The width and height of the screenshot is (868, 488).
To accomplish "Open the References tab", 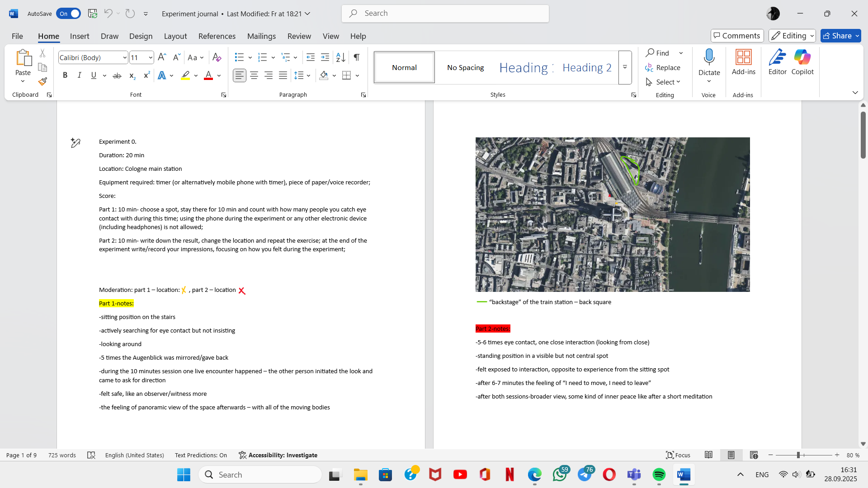I will (x=217, y=36).
